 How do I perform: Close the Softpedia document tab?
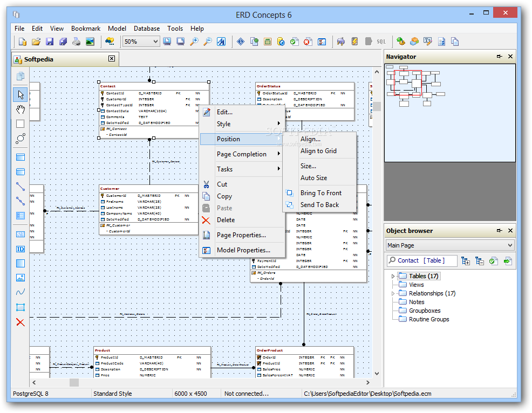112,59
